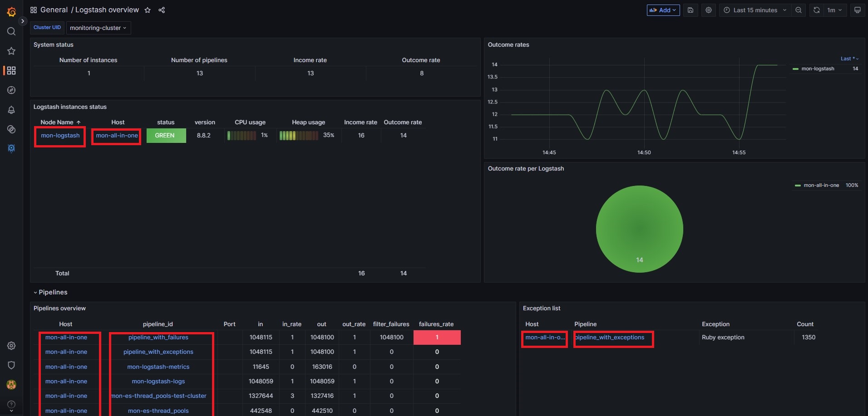Collapse the Pipelines section
This screenshot has height=416, width=868.
[x=51, y=292]
